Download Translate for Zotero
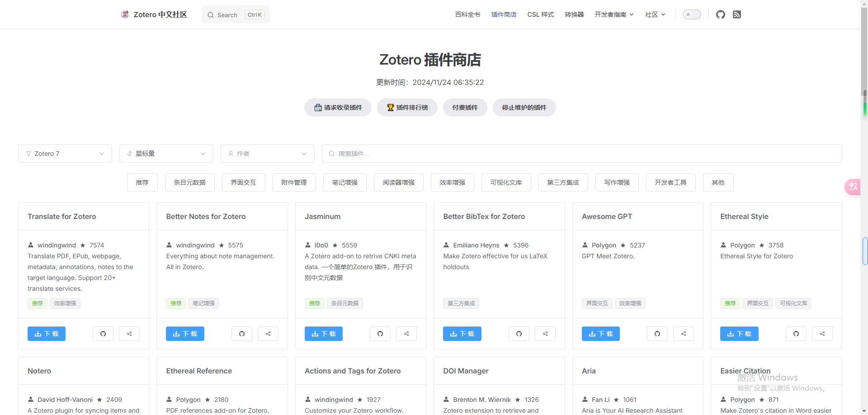 coord(47,334)
